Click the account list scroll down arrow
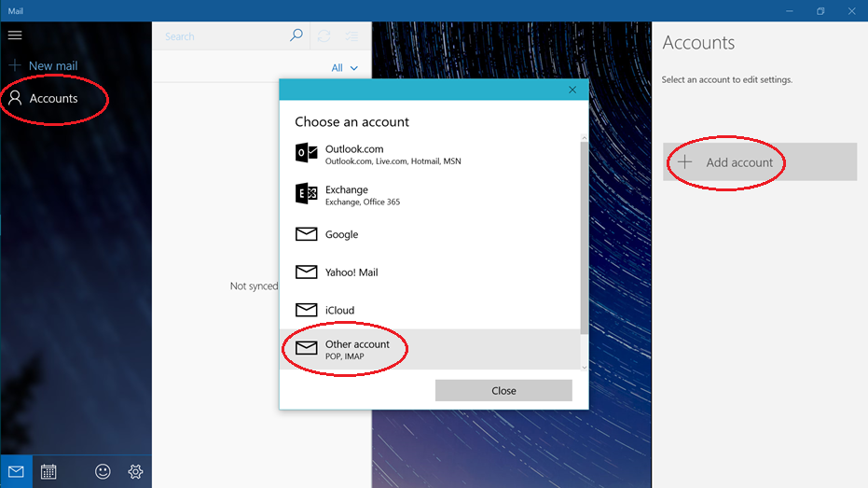 tap(584, 367)
